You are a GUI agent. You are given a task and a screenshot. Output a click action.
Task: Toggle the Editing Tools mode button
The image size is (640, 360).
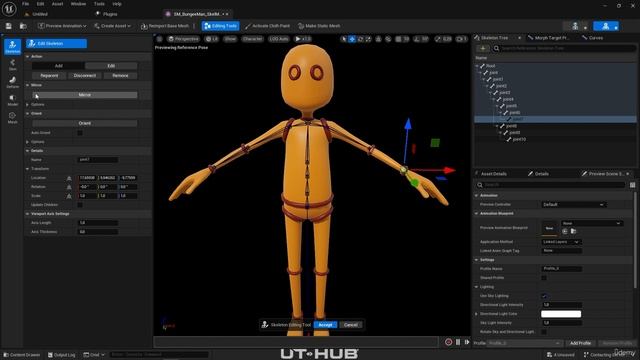220,26
